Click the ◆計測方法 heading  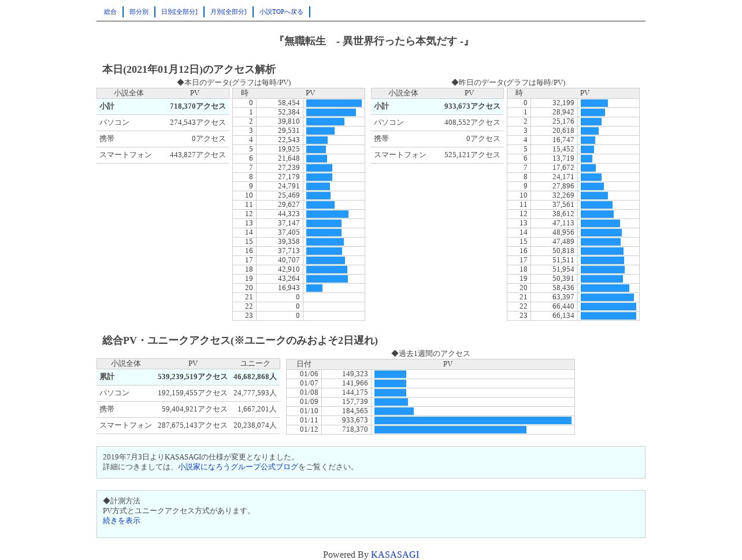click(x=121, y=501)
